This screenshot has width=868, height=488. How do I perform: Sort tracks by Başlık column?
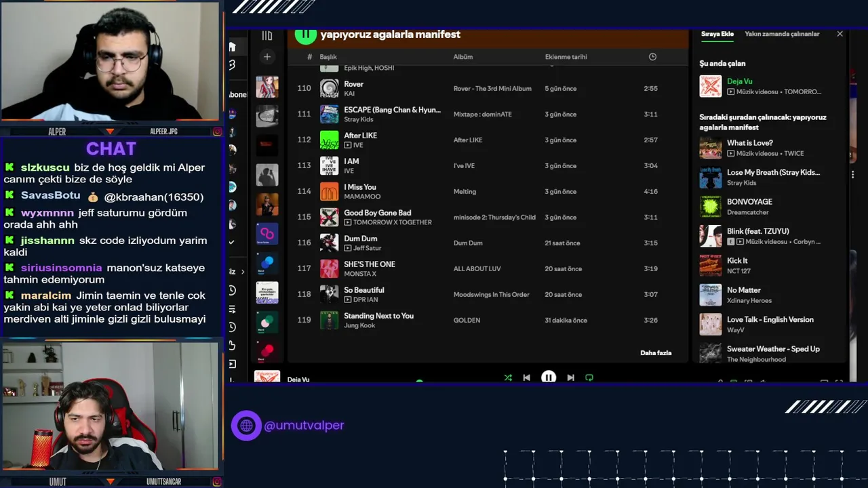tap(328, 57)
